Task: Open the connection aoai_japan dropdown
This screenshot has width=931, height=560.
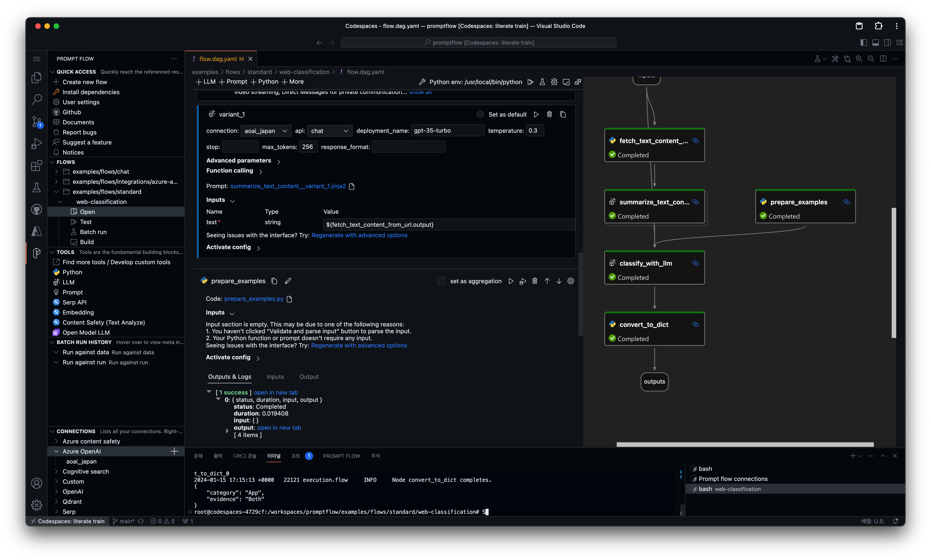Action: 266,131
